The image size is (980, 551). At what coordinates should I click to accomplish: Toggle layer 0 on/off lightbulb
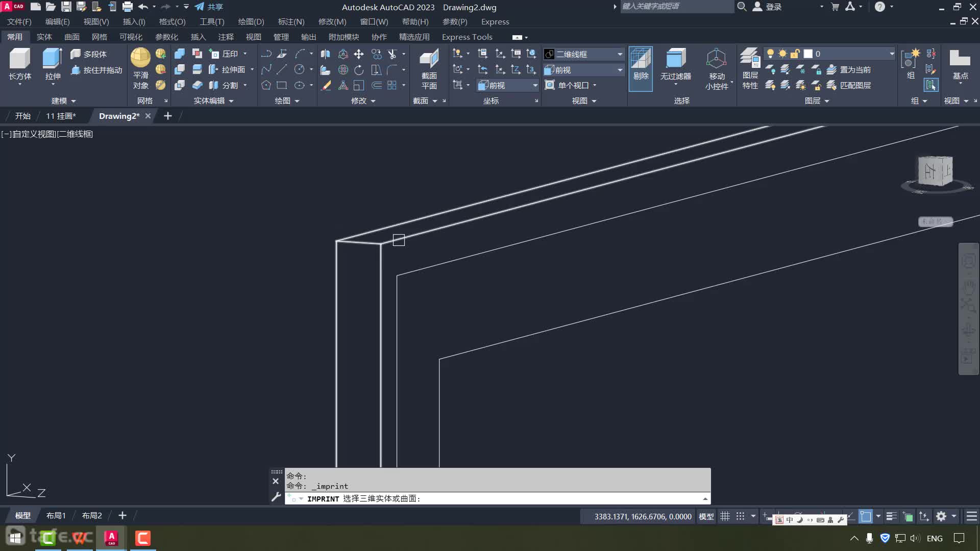coord(770,54)
